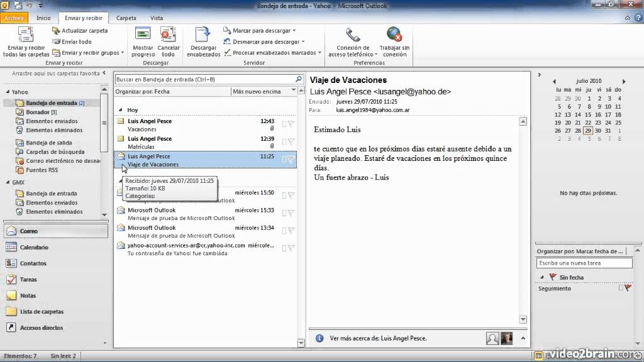Open the Correo navigation button
644x362 pixels.
point(55,231)
